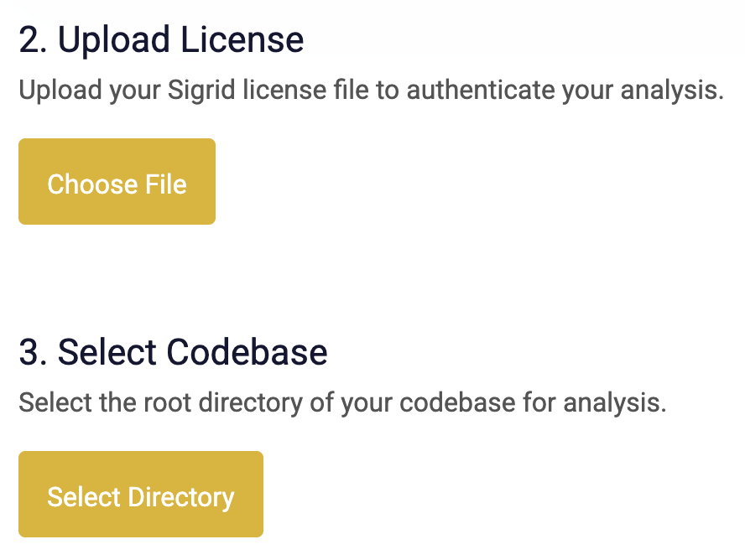
Task: Click the Sigrid license file description text
Action: pyautogui.click(x=371, y=91)
